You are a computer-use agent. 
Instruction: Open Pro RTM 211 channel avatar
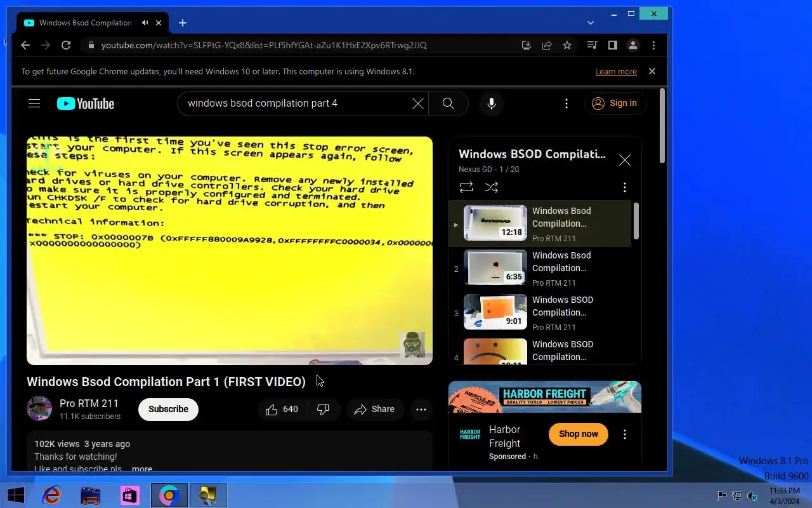point(39,409)
